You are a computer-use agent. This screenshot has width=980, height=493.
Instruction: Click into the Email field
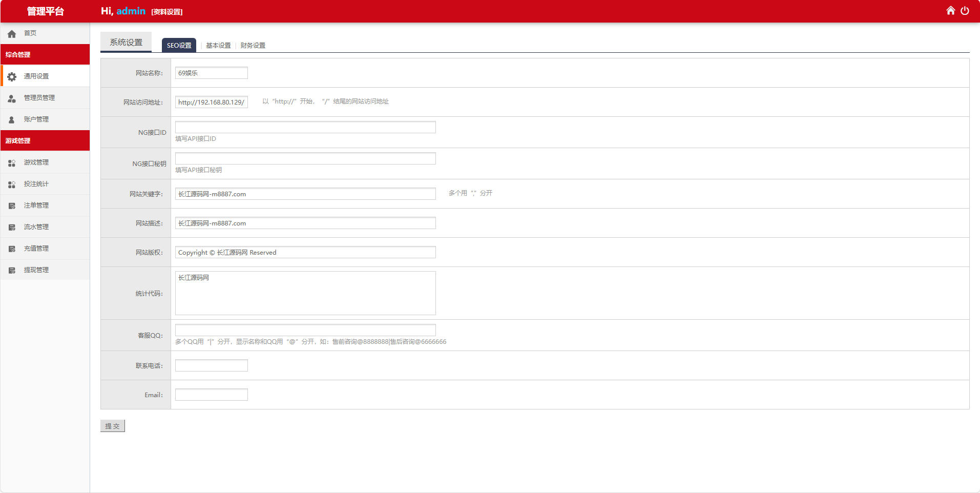tap(212, 395)
